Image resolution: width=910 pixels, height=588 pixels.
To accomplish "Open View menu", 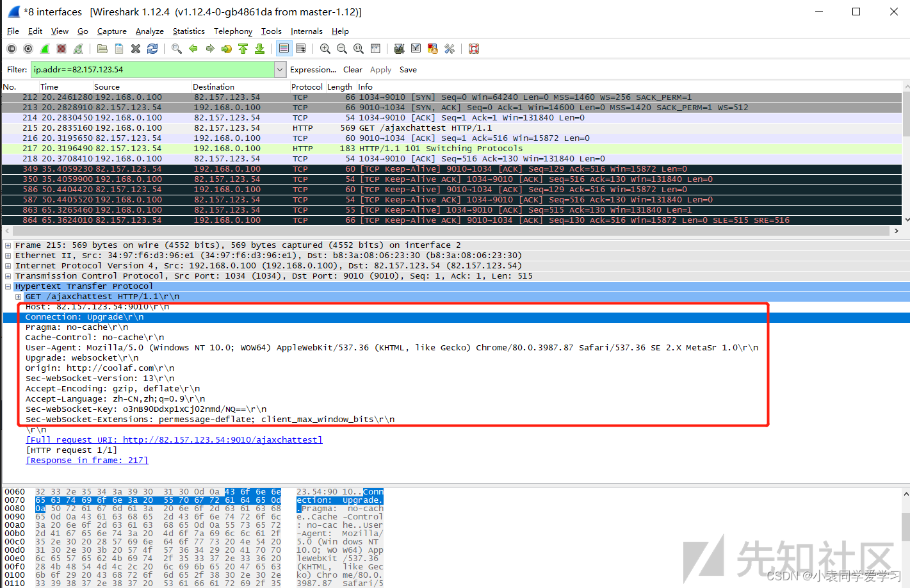I will pos(60,31).
